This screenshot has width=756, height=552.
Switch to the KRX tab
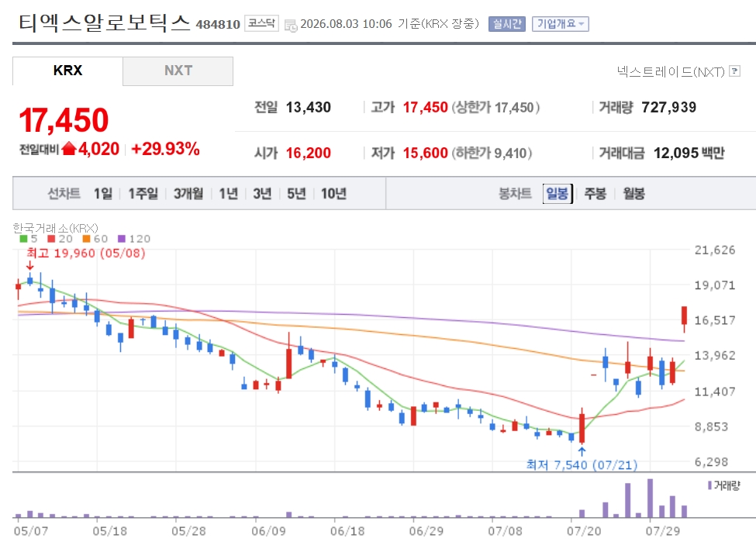click(67, 71)
